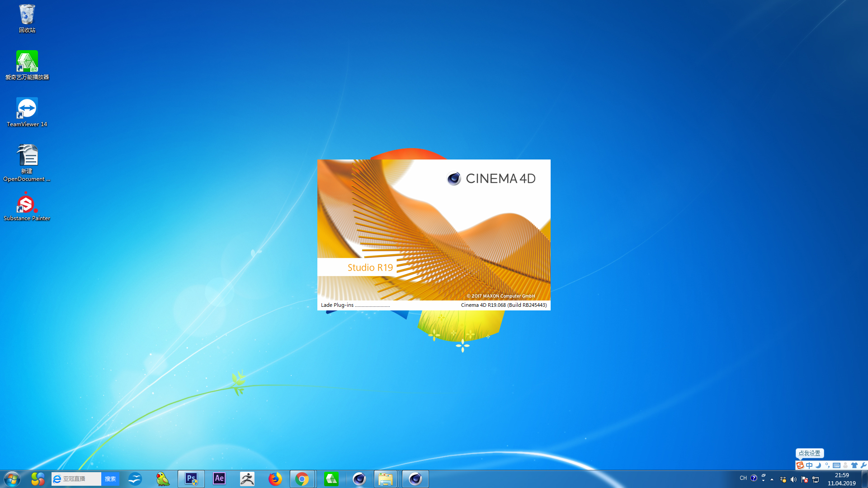Click the 搜索 search button
Image resolution: width=868 pixels, height=488 pixels.
(x=110, y=479)
